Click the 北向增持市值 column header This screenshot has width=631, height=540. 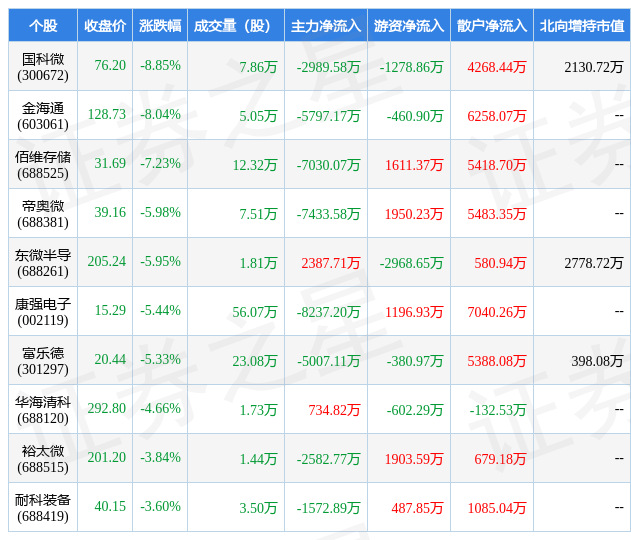pyautogui.click(x=582, y=26)
